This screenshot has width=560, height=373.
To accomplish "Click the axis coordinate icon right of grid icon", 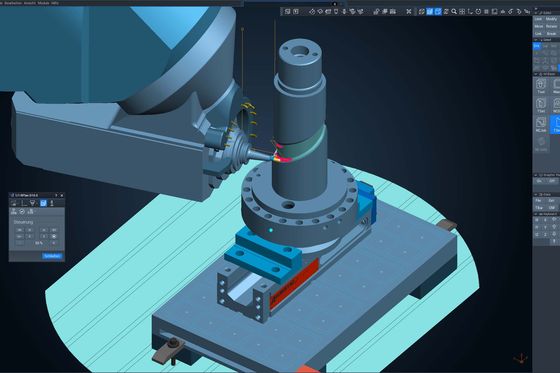I will [470, 11].
